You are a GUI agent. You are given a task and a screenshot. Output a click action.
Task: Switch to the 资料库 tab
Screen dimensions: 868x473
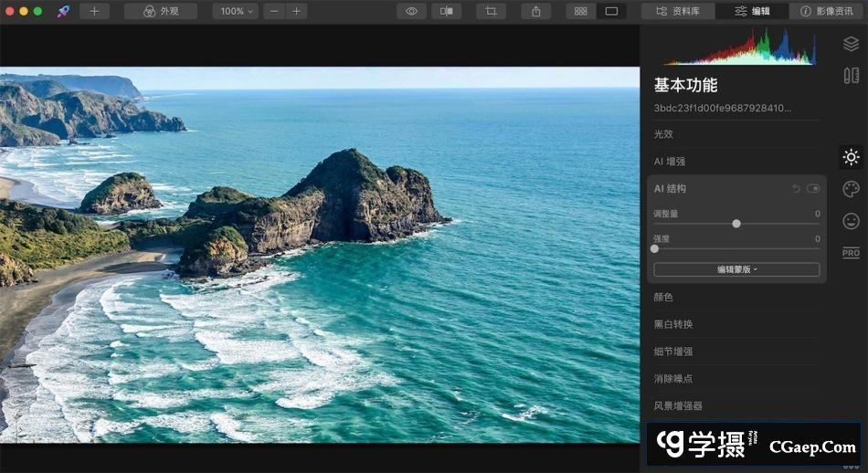[677, 11]
